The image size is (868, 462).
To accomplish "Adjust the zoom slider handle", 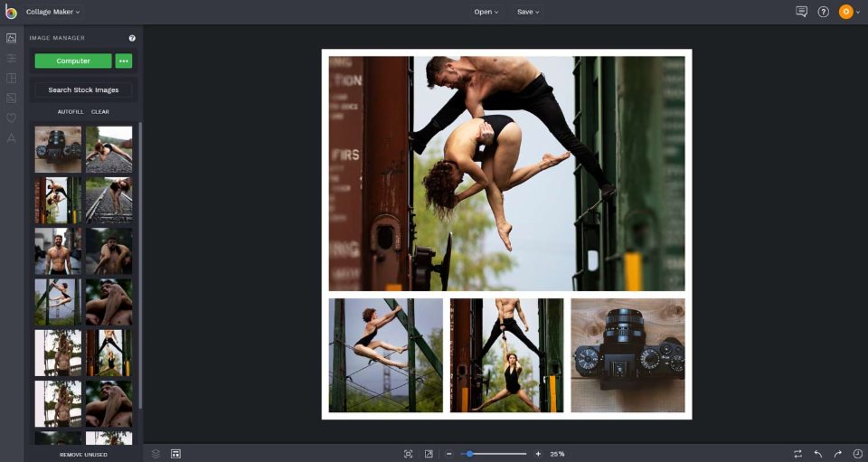I will pyautogui.click(x=469, y=454).
